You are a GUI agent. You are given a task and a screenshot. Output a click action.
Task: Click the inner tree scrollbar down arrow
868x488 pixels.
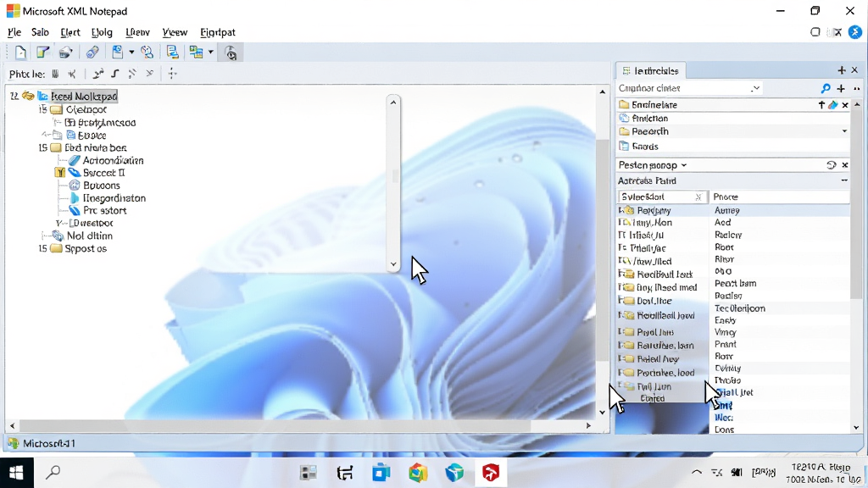(x=393, y=264)
